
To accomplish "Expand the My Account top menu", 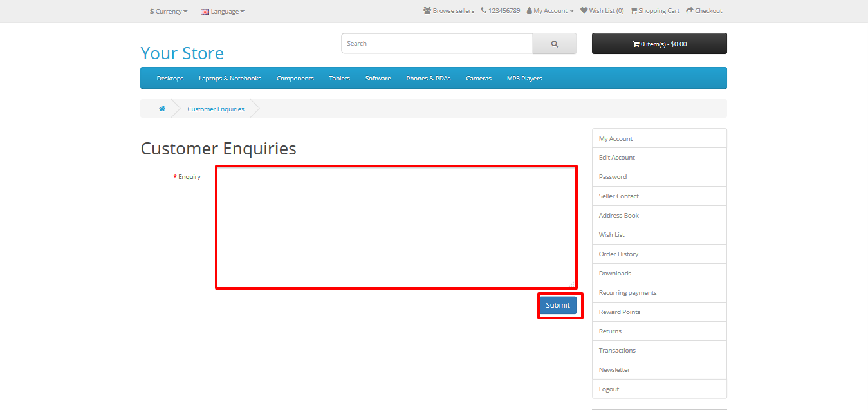I will point(550,11).
